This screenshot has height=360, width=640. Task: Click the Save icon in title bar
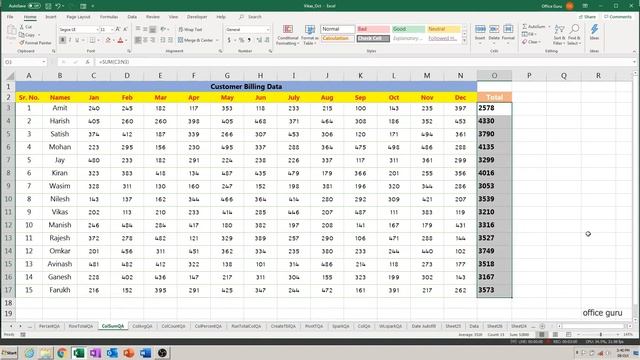tap(48, 6)
